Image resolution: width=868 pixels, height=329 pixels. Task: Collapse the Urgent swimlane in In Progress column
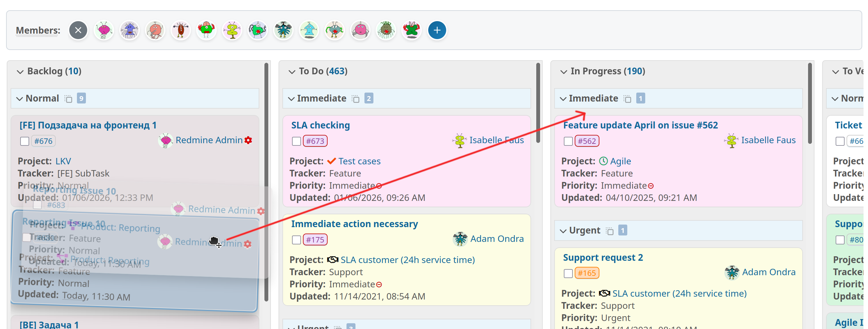click(x=563, y=231)
